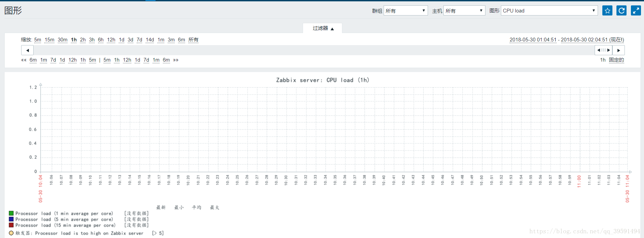Click graph title 'Zabbix server: CPU load (1h)'
The image size is (644, 238).
pyautogui.click(x=323, y=80)
